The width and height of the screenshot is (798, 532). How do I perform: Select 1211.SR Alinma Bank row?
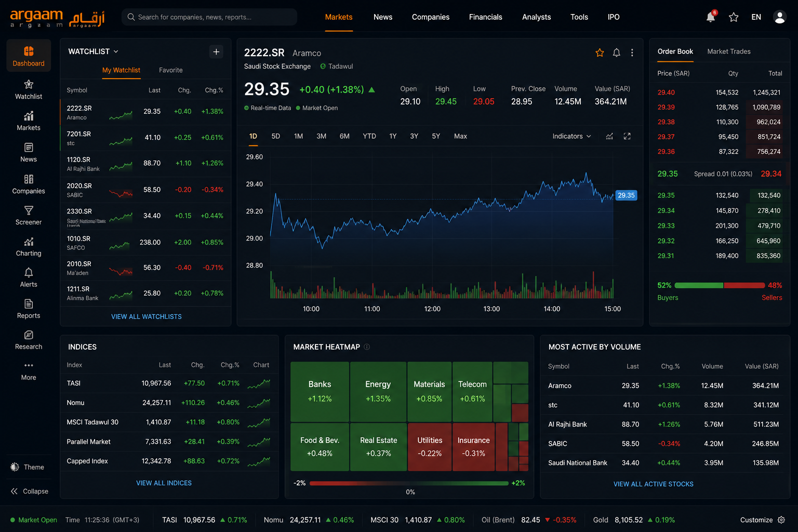145,293
